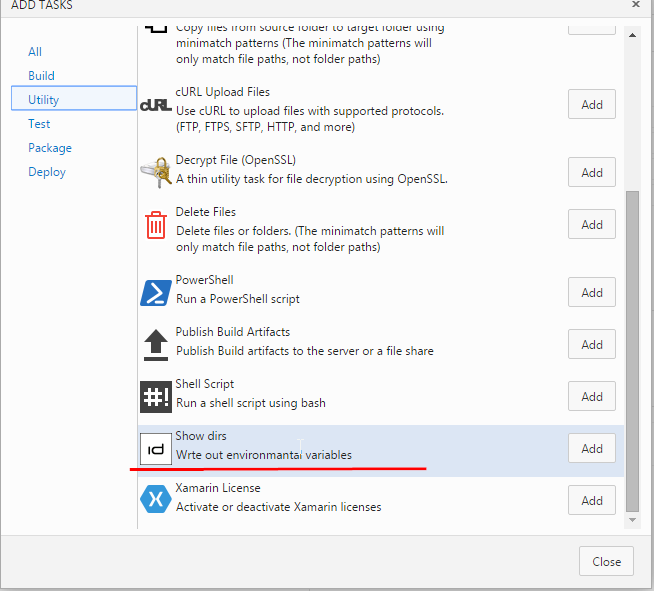Screen dimensions: 654x591
Task: Switch to the Build category
Action: tap(41, 76)
